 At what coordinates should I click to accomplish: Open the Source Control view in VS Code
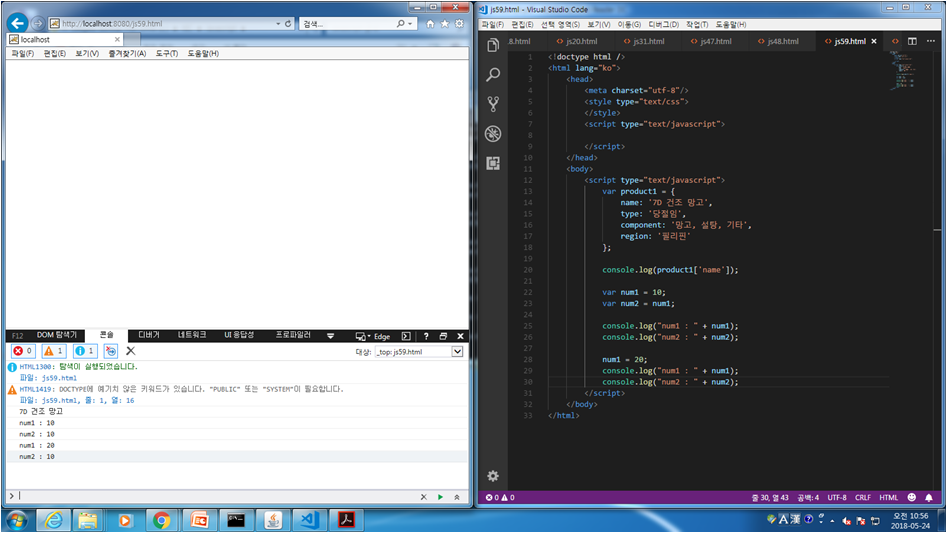click(x=493, y=104)
